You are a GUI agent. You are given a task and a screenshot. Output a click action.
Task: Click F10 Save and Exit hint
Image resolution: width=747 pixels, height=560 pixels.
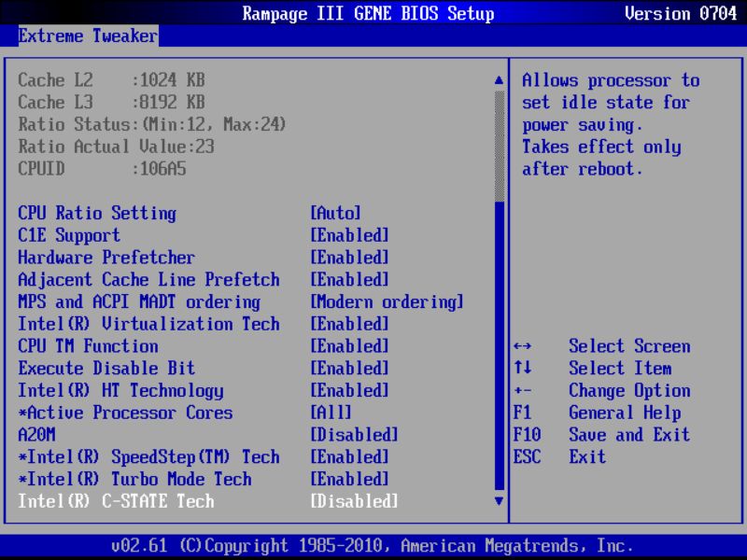coord(601,435)
